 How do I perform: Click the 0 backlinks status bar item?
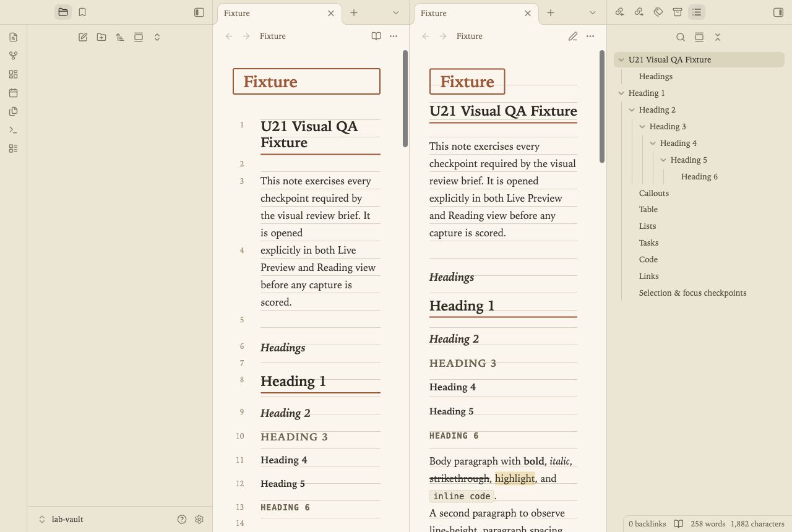coord(647,524)
